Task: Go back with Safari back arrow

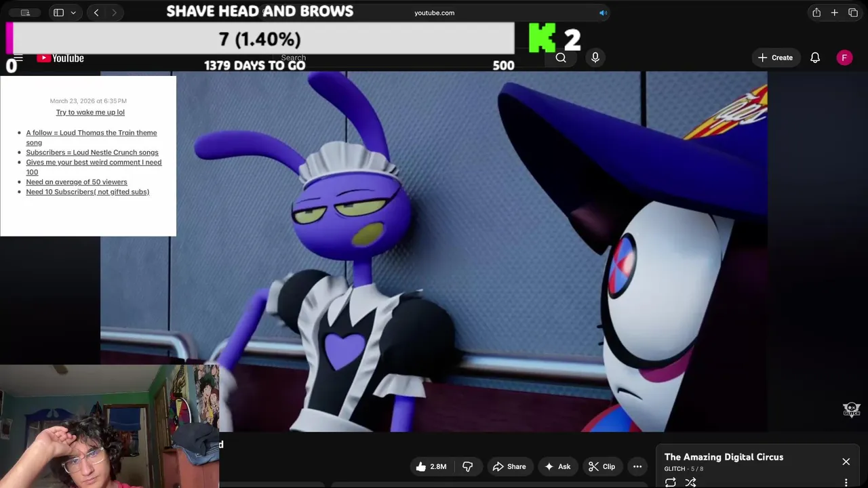Action: click(96, 12)
